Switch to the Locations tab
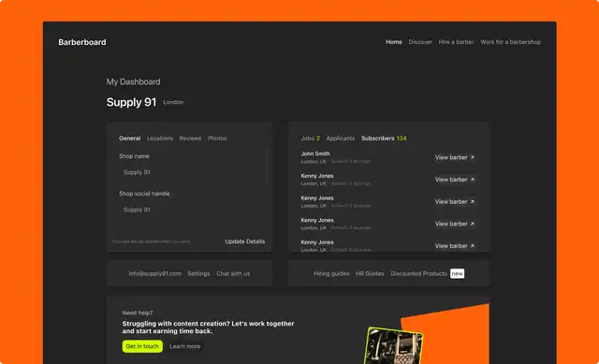Viewport: 599px width, 364px height. point(160,138)
